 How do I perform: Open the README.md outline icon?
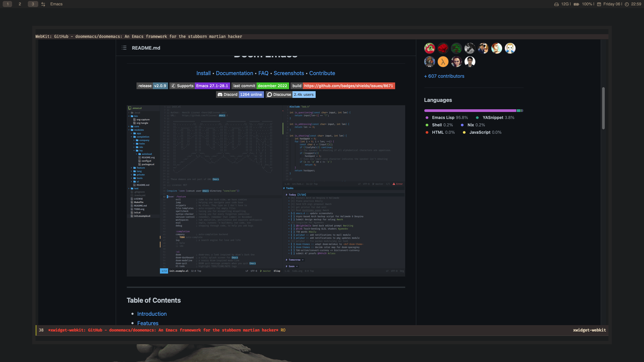click(124, 48)
